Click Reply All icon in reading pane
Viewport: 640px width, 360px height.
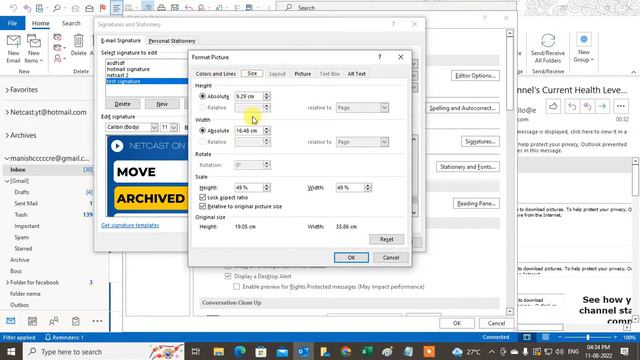[x=587, y=107]
